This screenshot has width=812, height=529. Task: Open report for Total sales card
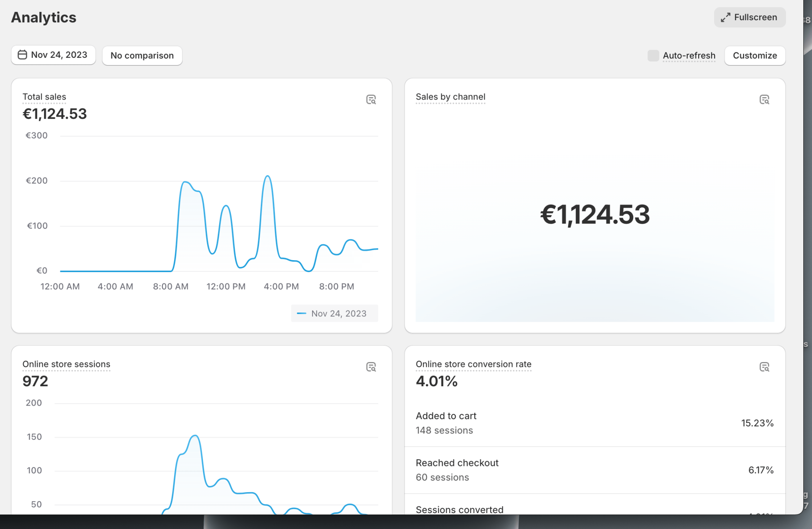pyautogui.click(x=371, y=100)
